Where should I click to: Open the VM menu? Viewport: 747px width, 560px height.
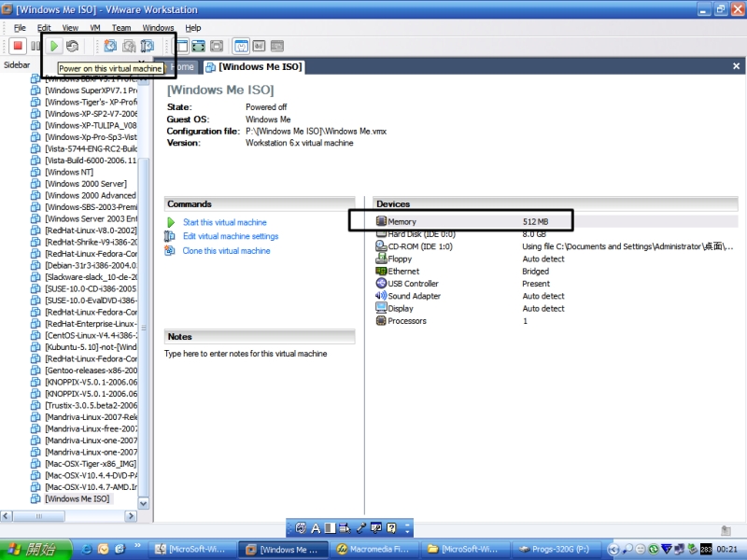tap(95, 28)
